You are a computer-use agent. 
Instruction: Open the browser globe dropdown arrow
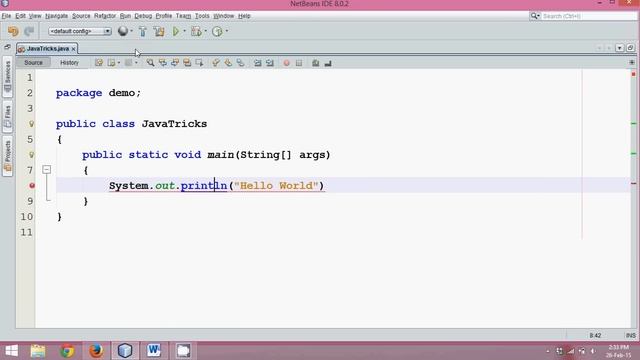(131, 31)
